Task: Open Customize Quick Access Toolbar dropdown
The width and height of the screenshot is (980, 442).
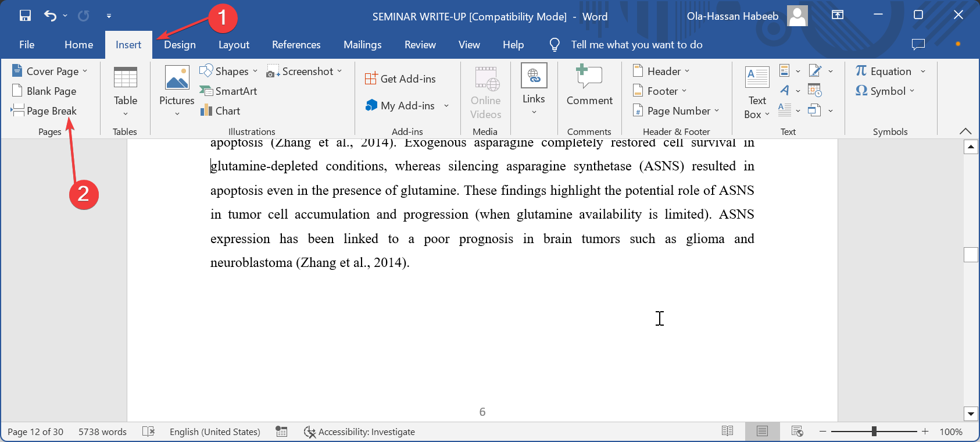Action: click(109, 16)
